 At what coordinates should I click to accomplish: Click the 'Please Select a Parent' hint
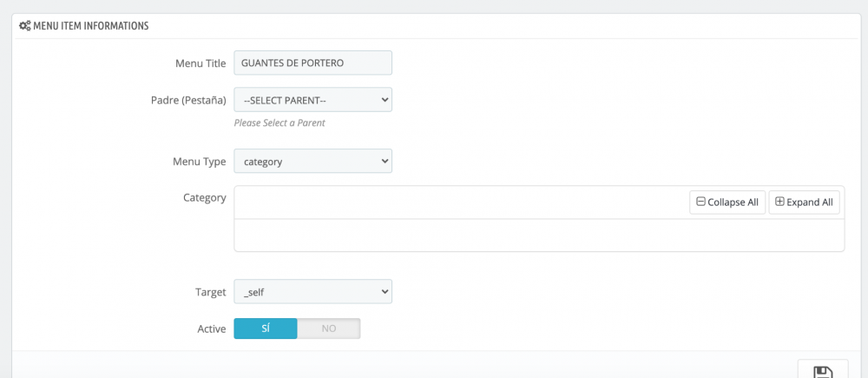point(279,123)
